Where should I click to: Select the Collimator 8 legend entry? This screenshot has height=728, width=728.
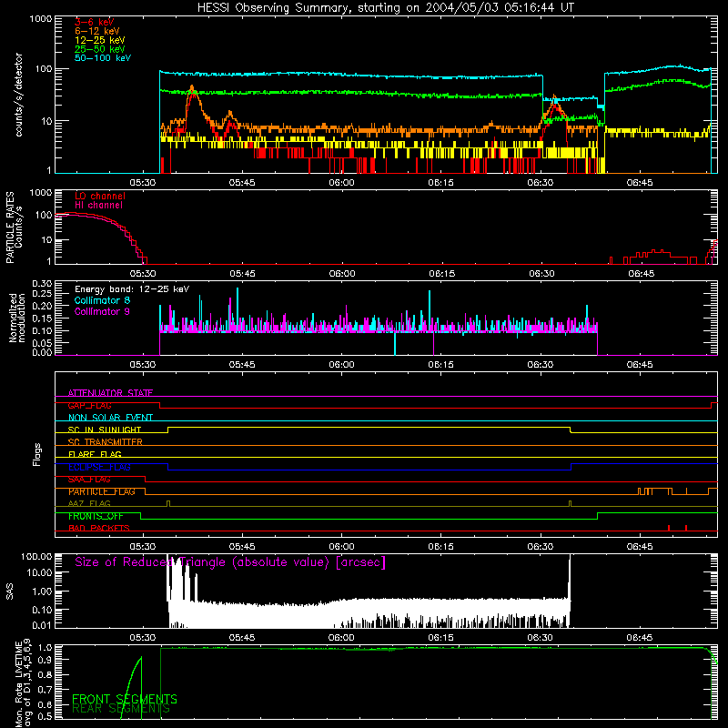tap(102, 300)
